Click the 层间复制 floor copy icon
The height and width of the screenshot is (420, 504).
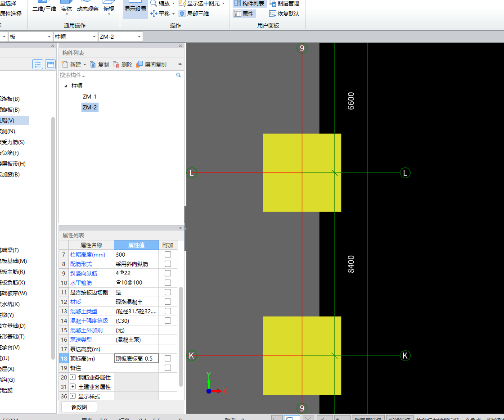(x=139, y=64)
